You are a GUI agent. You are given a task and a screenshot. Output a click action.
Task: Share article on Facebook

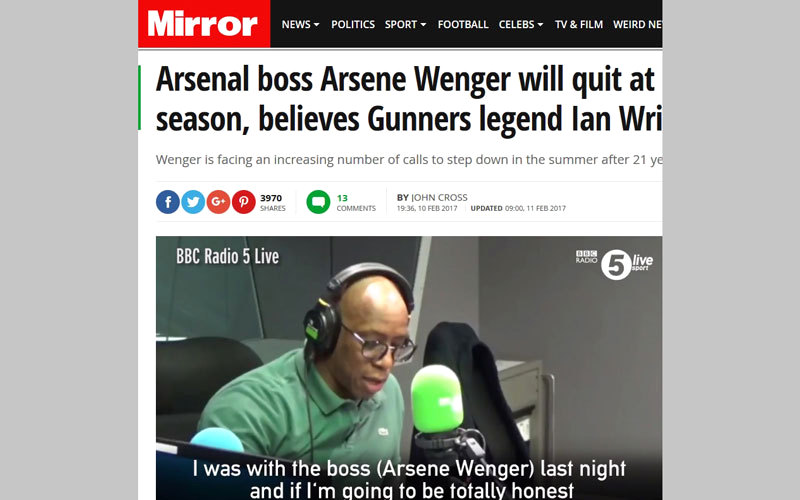pyautogui.click(x=168, y=202)
